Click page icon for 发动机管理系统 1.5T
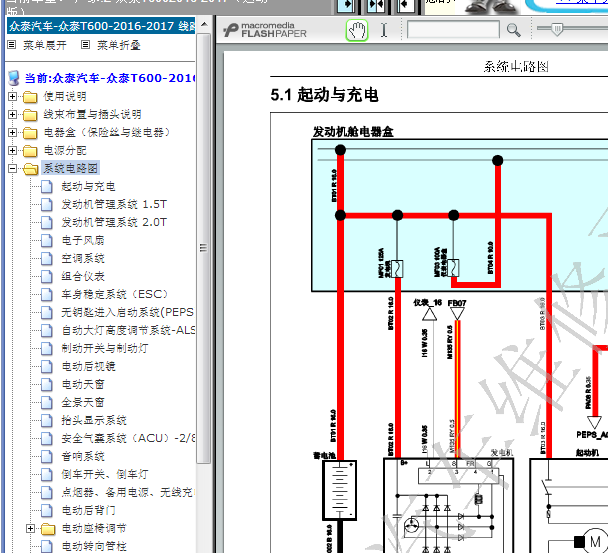 point(47,204)
